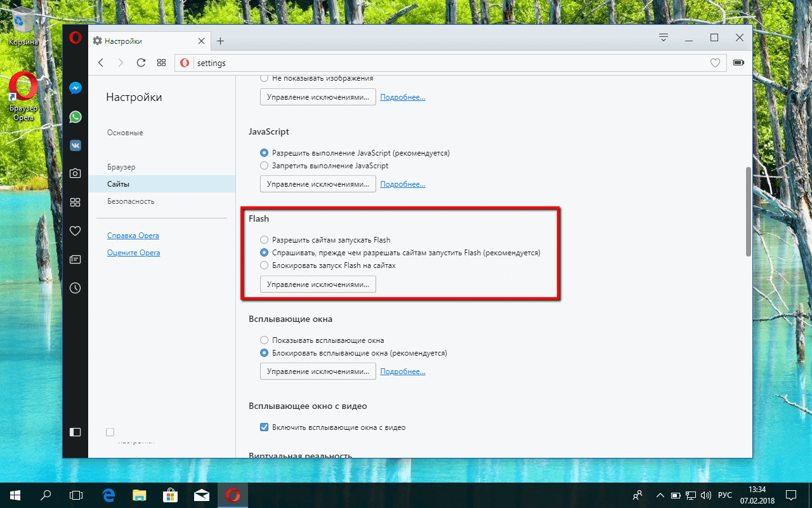Viewport: 812px width, 508px height.
Task: Launch Microsoft Edge from the taskbar
Action: point(108,495)
